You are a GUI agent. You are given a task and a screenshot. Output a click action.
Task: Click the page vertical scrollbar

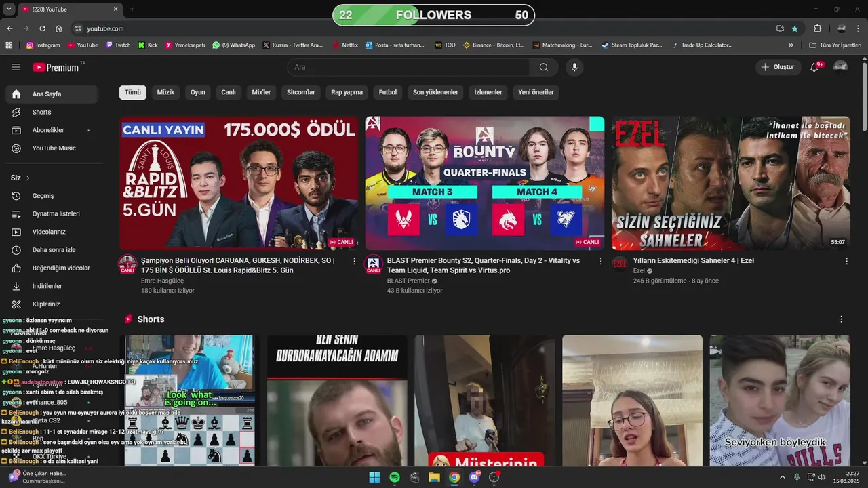click(x=863, y=98)
